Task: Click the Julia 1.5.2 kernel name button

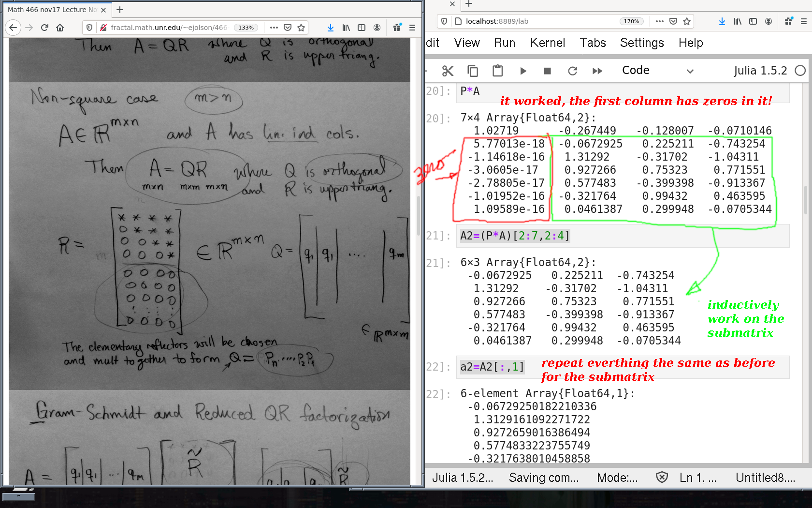Action: tap(760, 71)
